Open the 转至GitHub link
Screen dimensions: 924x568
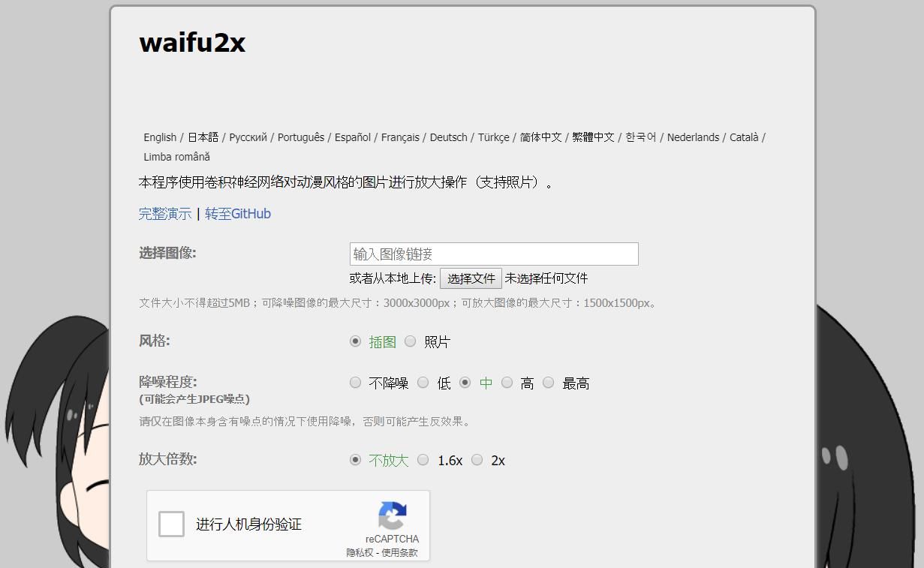click(237, 214)
